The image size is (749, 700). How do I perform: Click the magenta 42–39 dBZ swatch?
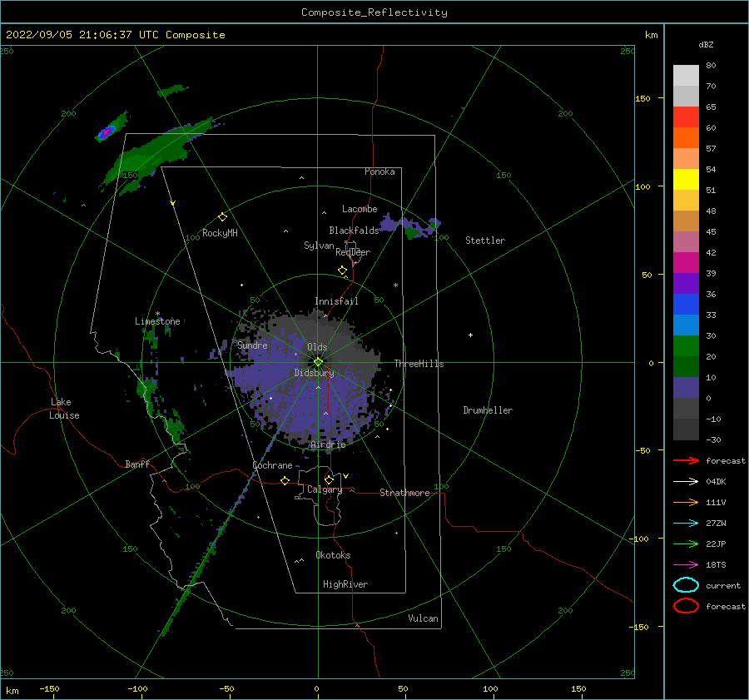(686, 263)
